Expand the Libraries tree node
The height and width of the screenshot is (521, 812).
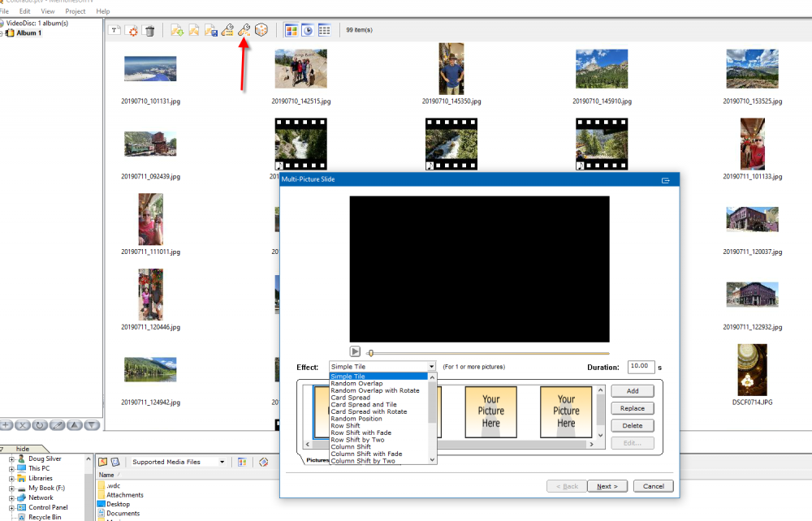[11, 478]
